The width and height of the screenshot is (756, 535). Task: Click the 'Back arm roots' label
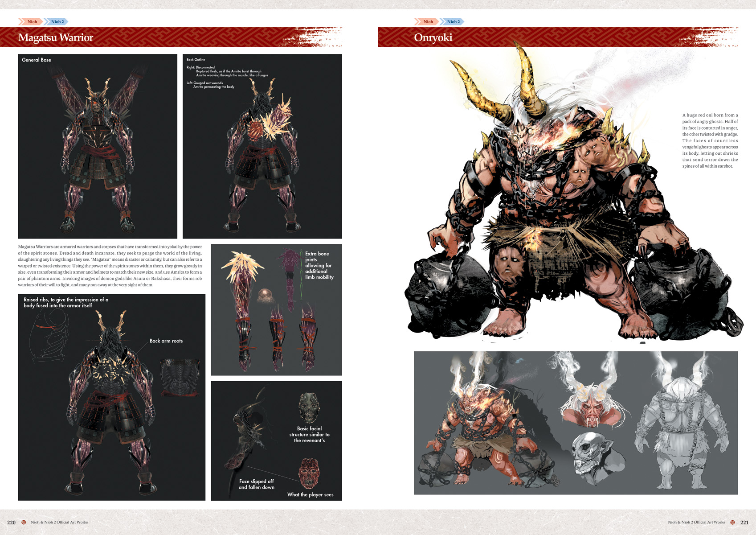pos(166,341)
